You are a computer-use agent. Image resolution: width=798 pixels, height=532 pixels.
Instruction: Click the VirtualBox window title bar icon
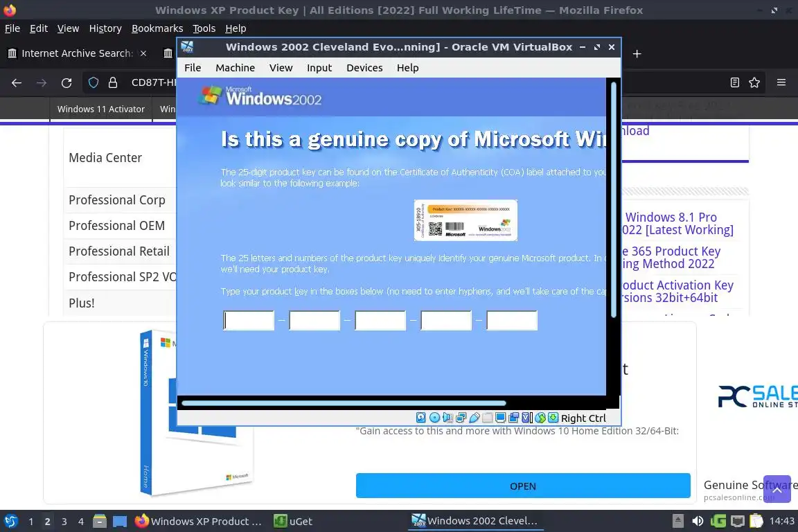point(187,47)
